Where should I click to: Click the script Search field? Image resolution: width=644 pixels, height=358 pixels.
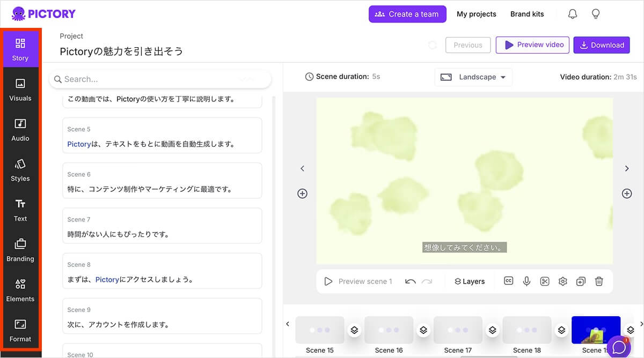[x=160, y=79]
